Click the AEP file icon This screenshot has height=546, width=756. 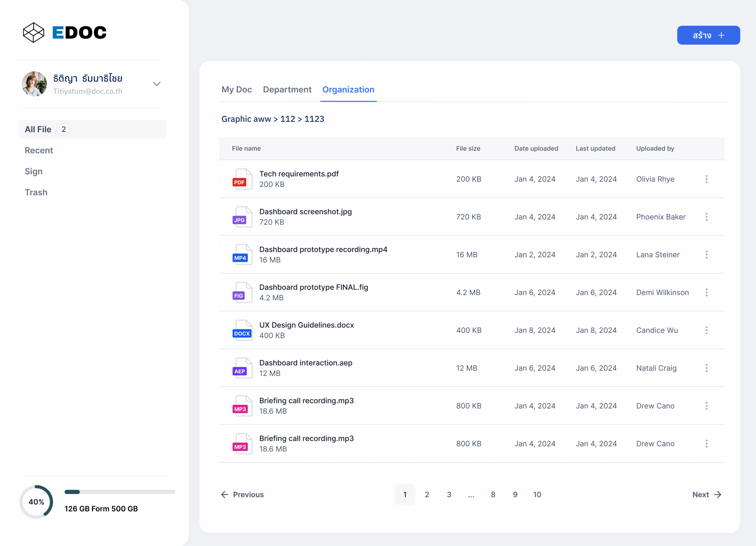tap(242, 368)
